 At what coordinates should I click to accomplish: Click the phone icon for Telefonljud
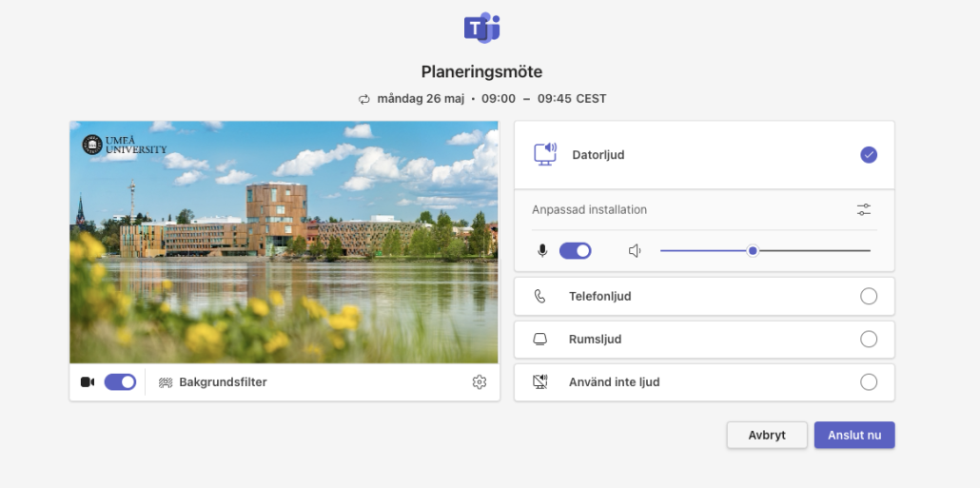[540, 296]
